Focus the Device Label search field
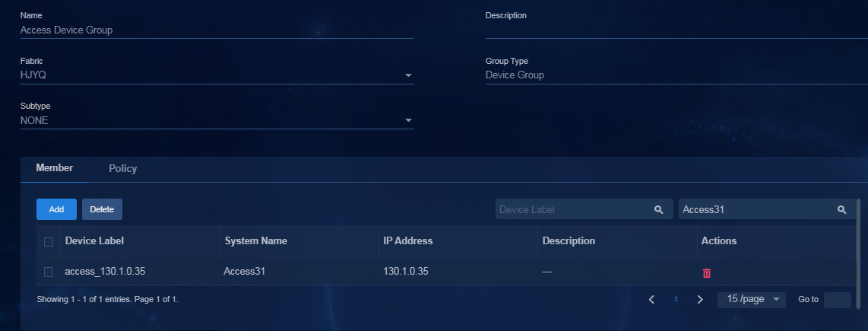This screenshot has height=331, width=868. click(575, 209)
